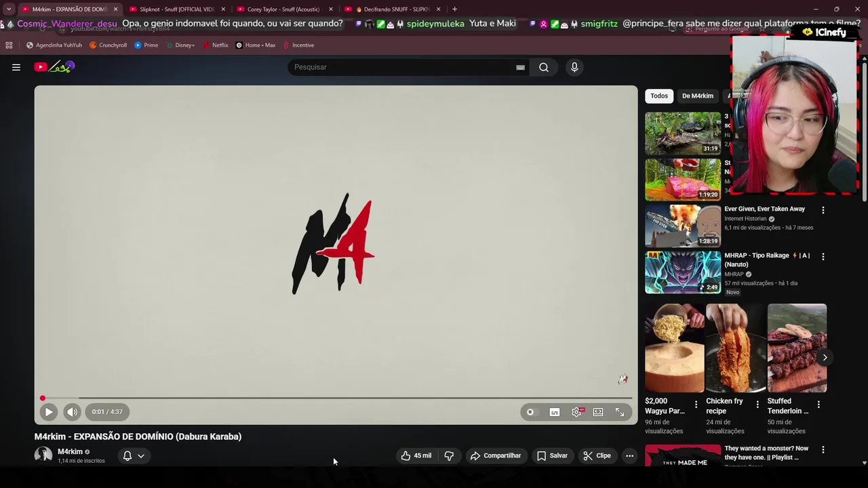Viewport: 868px width, 488px height.
Task: Switch to Corey Taylor - Snuff (Acoustic) tab
Action: pos(283,9)
